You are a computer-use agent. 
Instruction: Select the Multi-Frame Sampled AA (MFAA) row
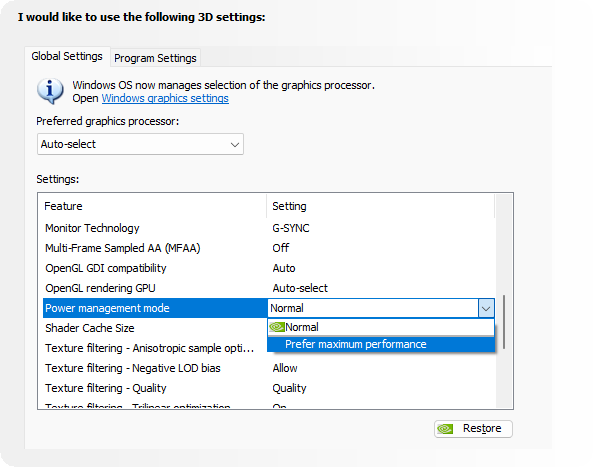(269, 248)
